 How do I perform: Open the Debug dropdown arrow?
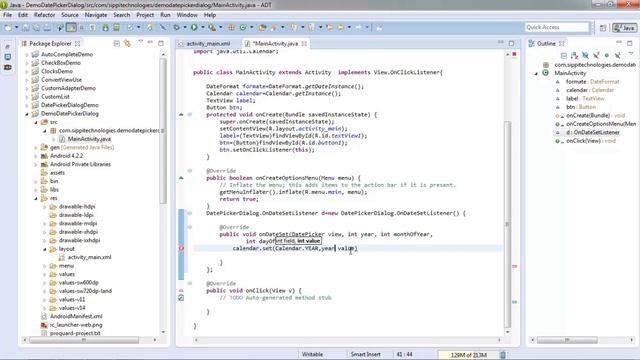click(185, 27)
